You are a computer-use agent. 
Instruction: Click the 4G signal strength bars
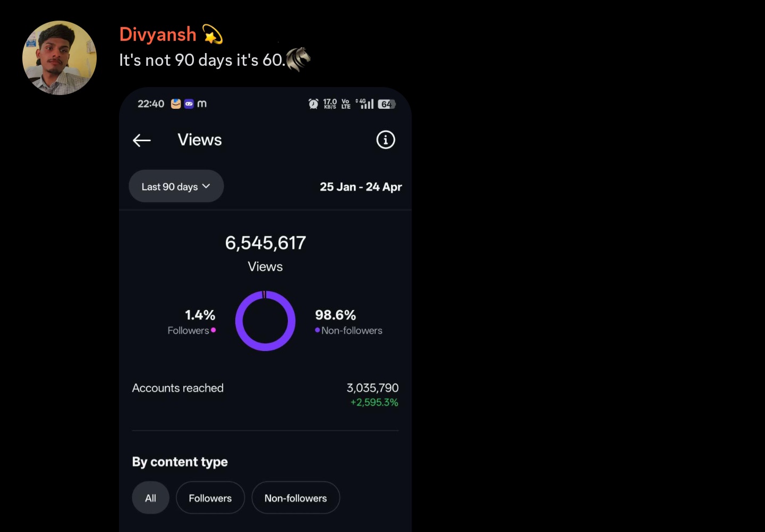point(364,104)
